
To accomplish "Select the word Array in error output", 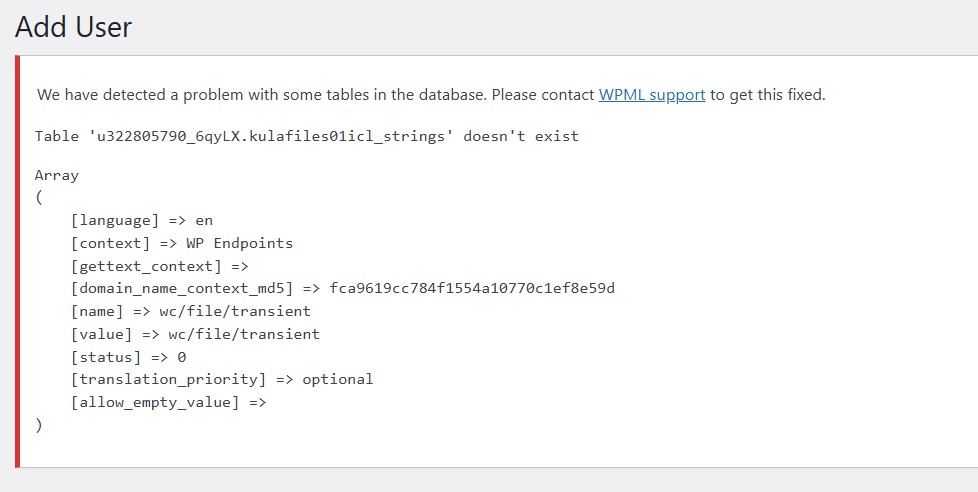I will tap(57, 175).
